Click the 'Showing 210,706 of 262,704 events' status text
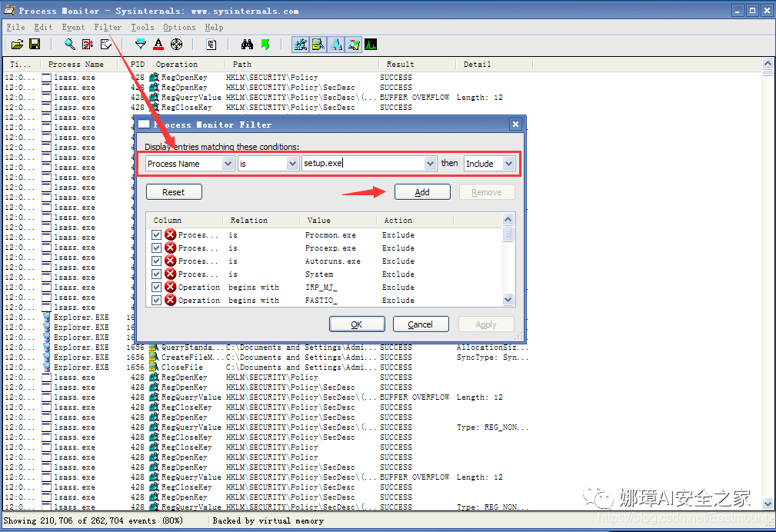 [x=93, y=520]
